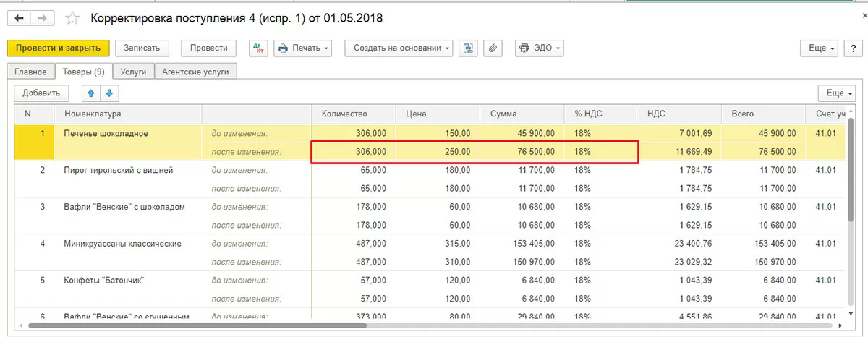Open the Еще menu above the table
The height and width of the screenshot is (337, 868).
(x=835, y=93)
